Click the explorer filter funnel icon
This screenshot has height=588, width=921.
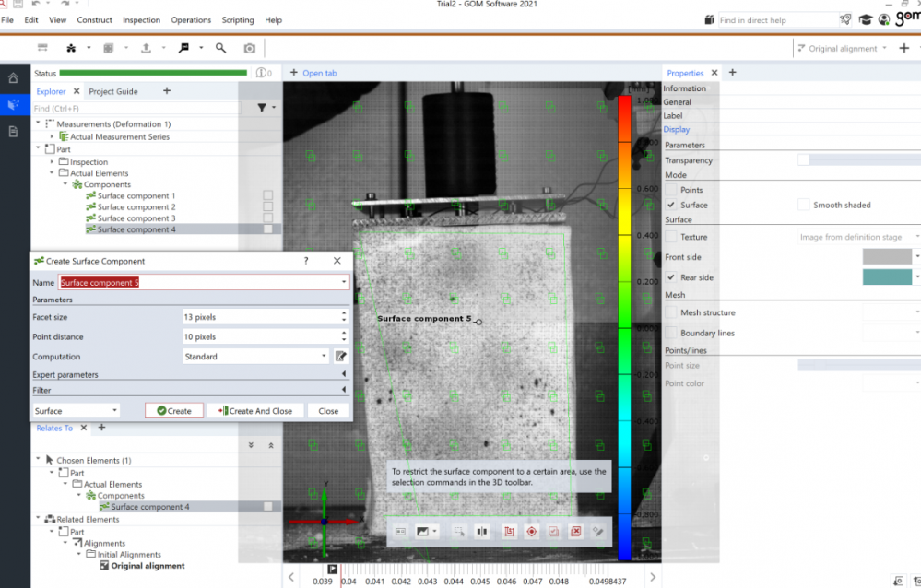262,108
